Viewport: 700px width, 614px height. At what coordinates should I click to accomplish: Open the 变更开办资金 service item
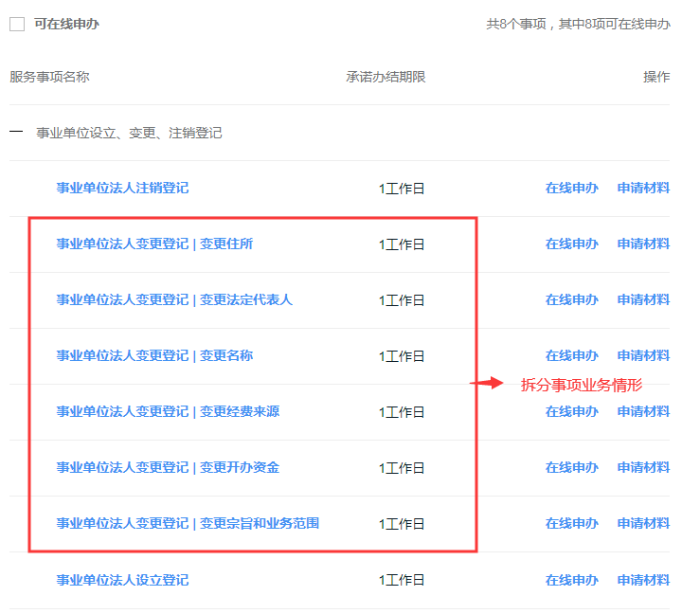click(x=168, y=467)
